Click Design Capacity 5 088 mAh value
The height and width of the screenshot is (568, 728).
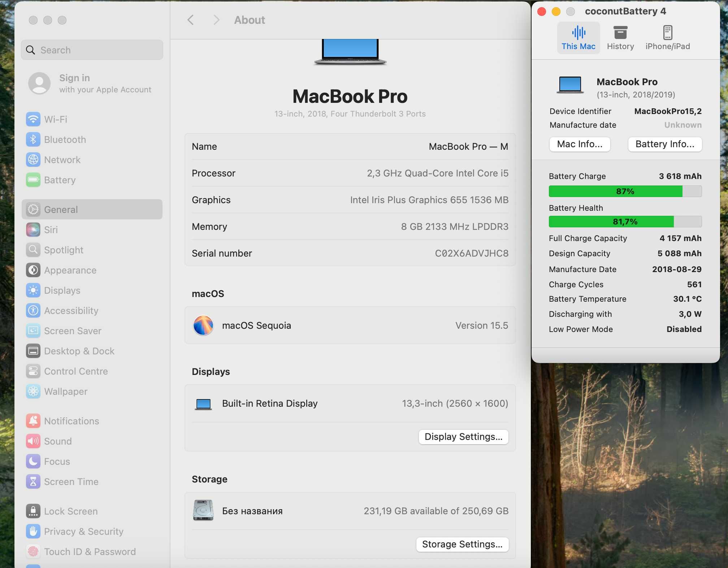[679, 253]
